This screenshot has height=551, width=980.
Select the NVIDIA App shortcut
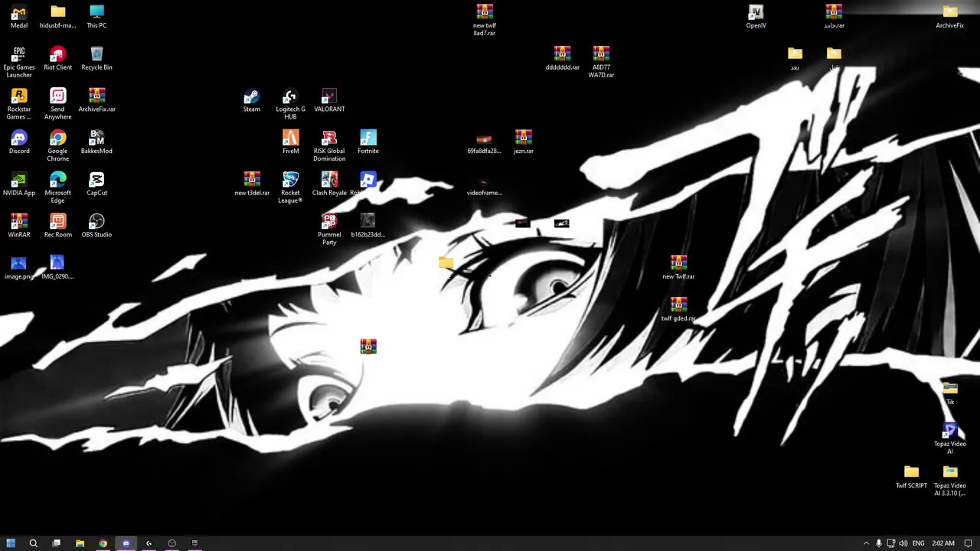coord(19,184)
